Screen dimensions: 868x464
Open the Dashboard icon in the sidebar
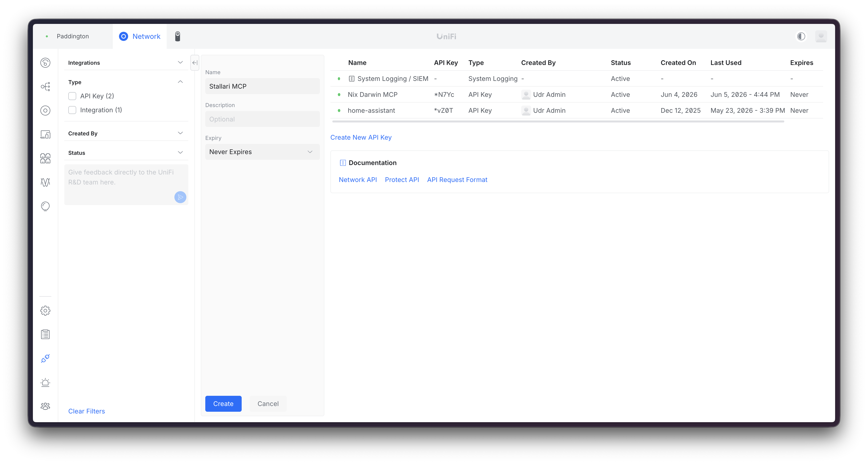[x=45, y=63]
